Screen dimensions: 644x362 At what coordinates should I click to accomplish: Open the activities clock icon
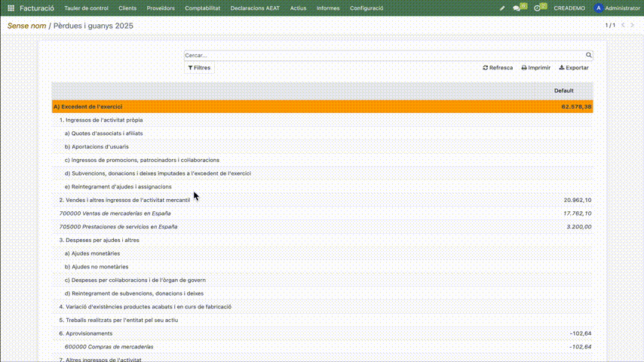(538, 8)
